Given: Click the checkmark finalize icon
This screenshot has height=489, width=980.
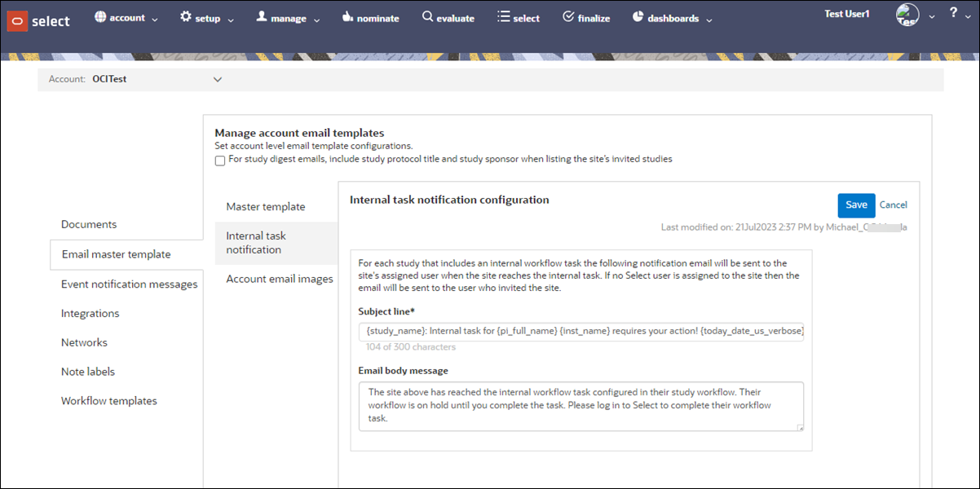Looking at the screenshot, I should coord(568,16).
